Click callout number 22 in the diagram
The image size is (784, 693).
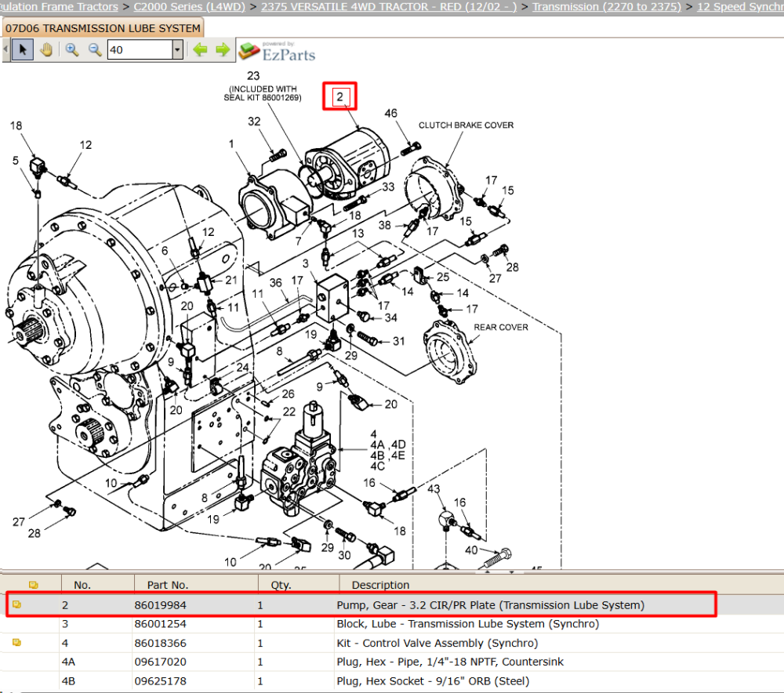coord(289,411)
